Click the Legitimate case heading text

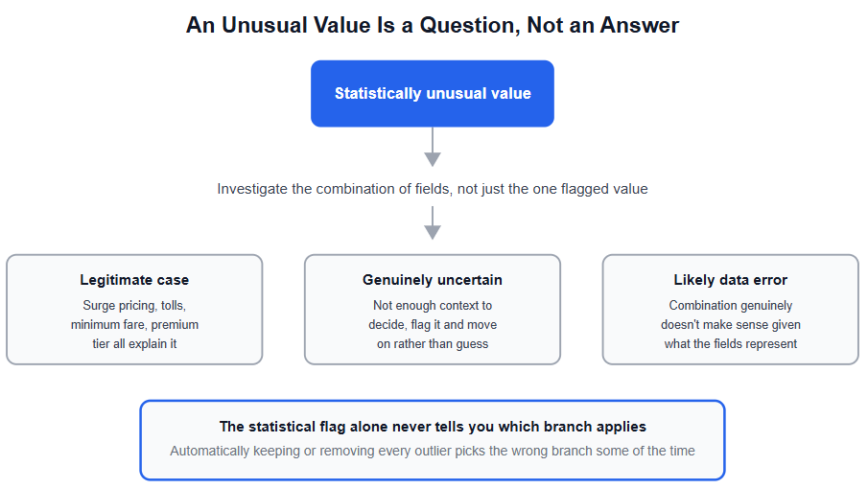(134, 280)
